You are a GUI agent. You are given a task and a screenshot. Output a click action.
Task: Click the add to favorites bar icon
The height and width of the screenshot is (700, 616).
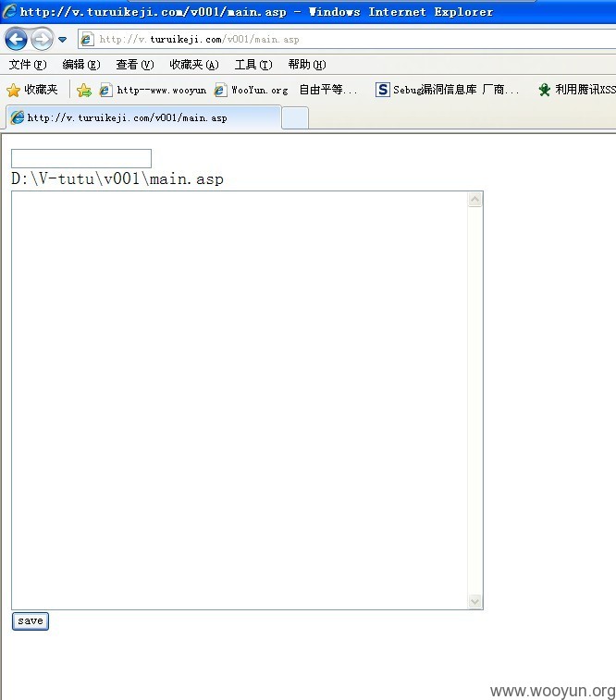coord(84,91)
